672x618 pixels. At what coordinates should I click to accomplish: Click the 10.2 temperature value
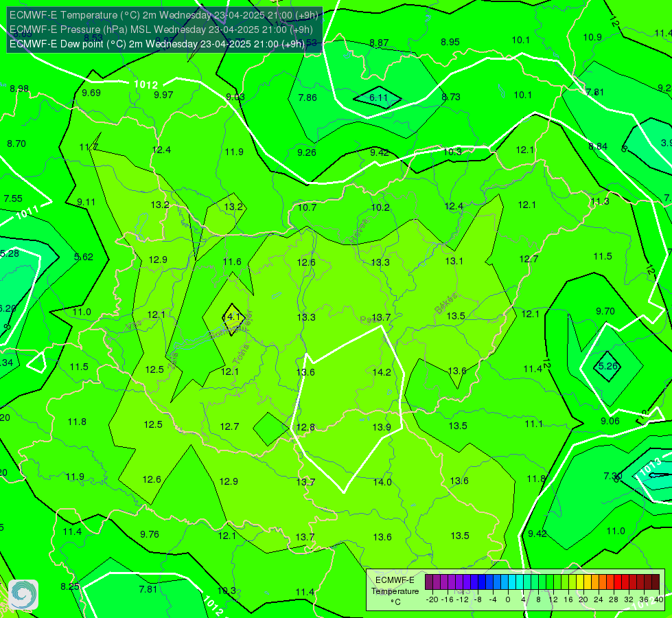pyautogui.click(x=380, y=207)
